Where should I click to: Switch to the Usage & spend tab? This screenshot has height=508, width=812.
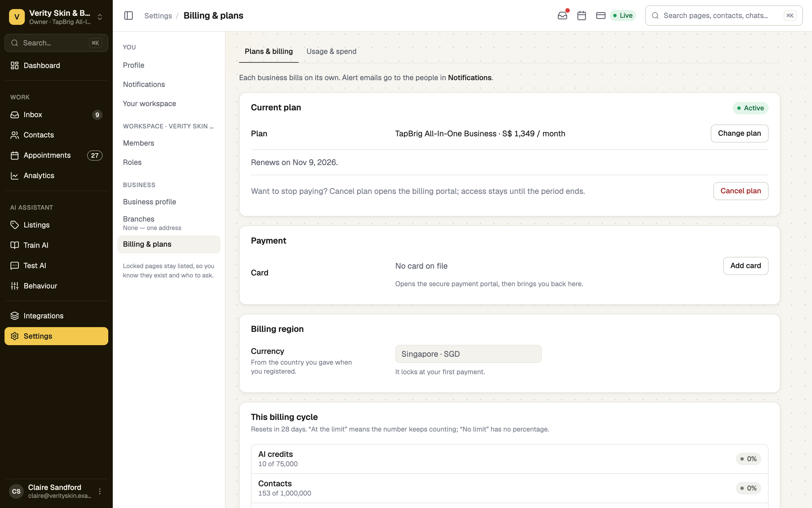coord(331,51)
